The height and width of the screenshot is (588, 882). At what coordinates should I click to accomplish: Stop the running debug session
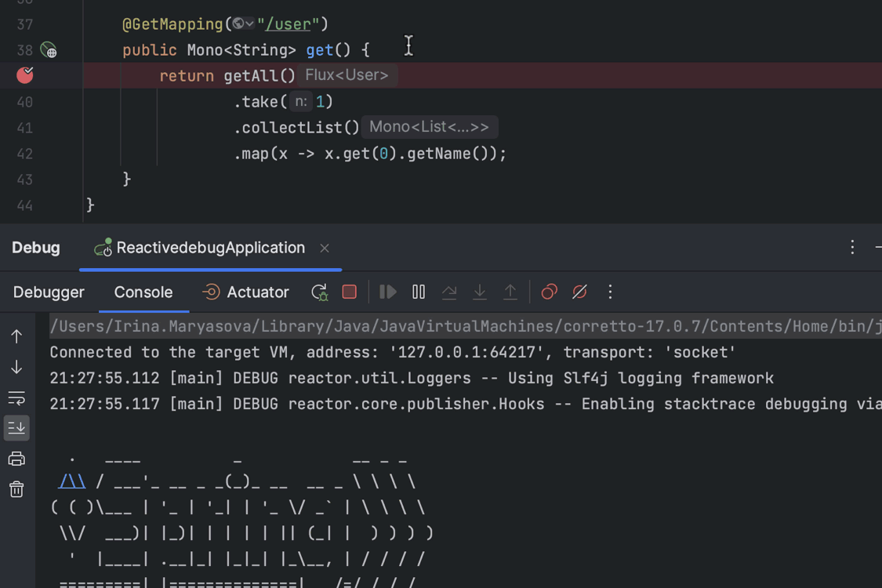click(x=350, y=292)
